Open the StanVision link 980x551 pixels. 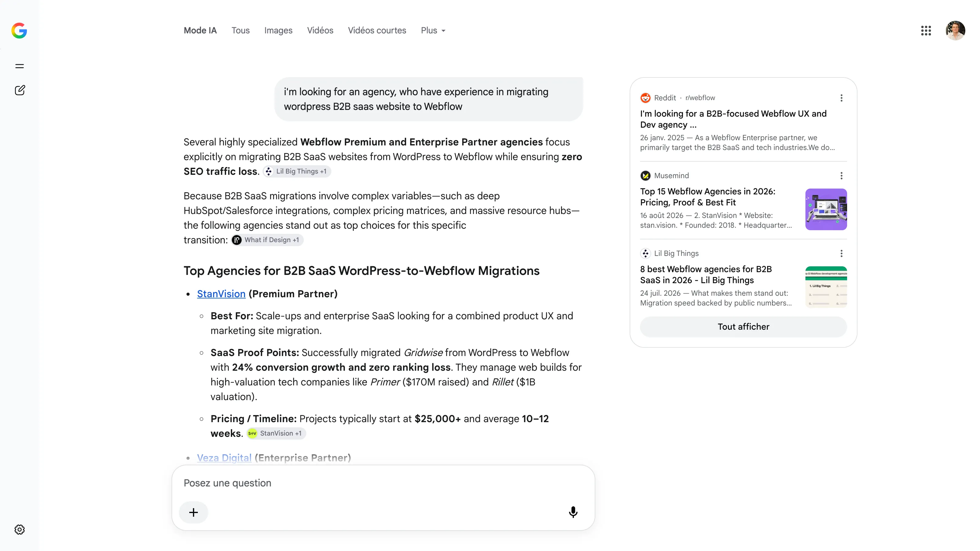(221, 294)
